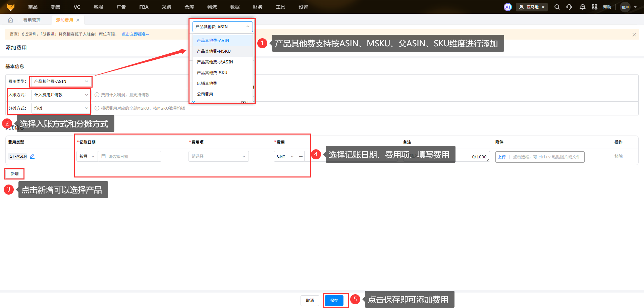Screen dimensions: 644x308
Task: Open the apps grid icon
Action: click(595, 7)
